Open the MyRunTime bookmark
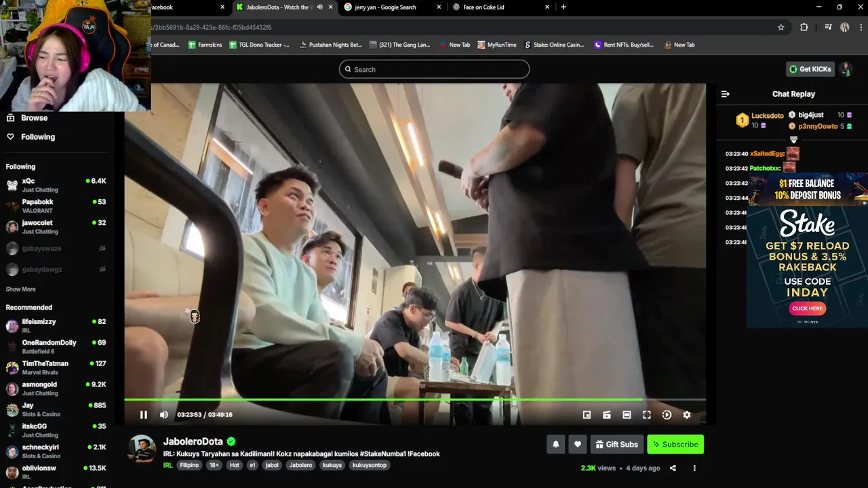Viewport: 868px width, 488px height. tap(497, 45)
